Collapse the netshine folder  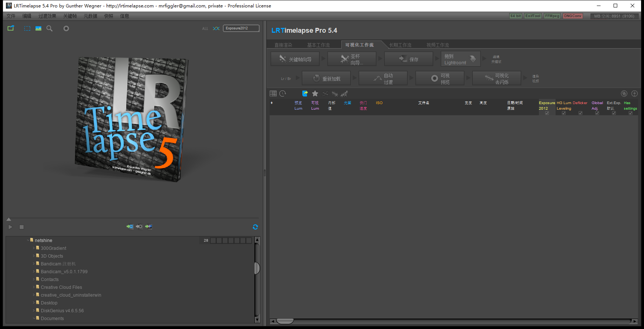[x=28, y=240]
